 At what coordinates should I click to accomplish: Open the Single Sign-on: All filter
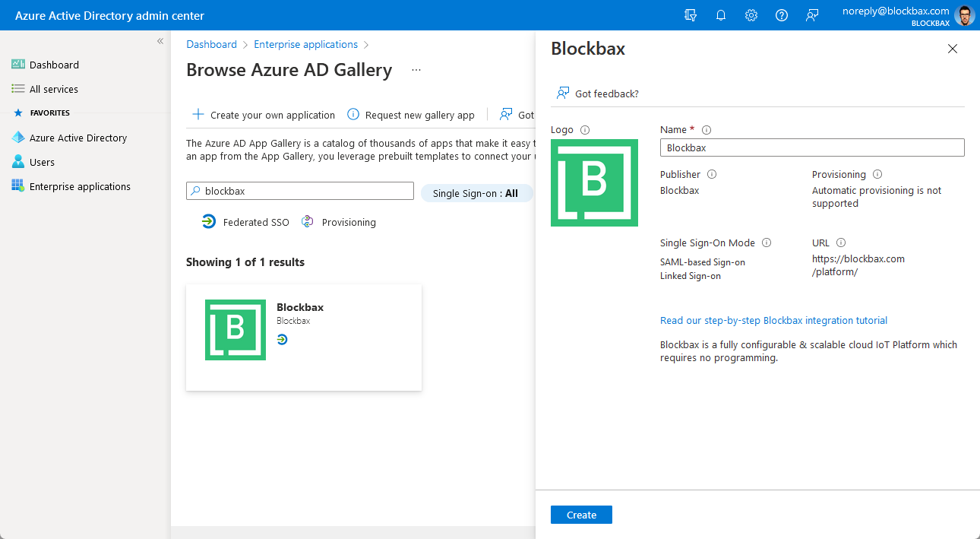476,192
